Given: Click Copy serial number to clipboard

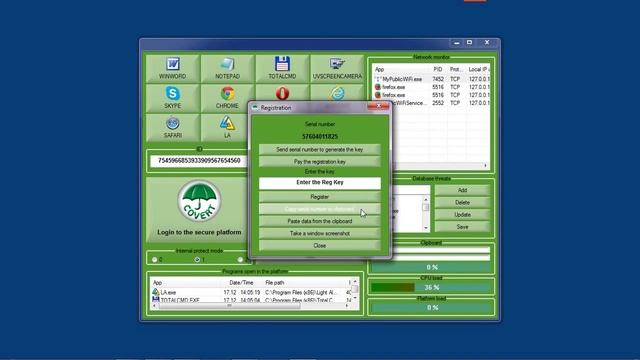Looking at the screenshot, I should [x=320, y=209].
